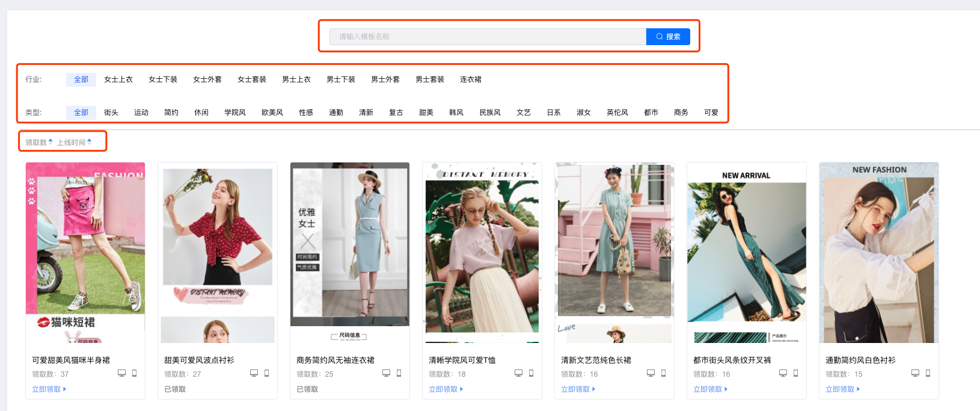Click 立即领取 under 可爱甜美风猫咪半身裙
This screenshot has height=411, width=980.
pos(49,389)
